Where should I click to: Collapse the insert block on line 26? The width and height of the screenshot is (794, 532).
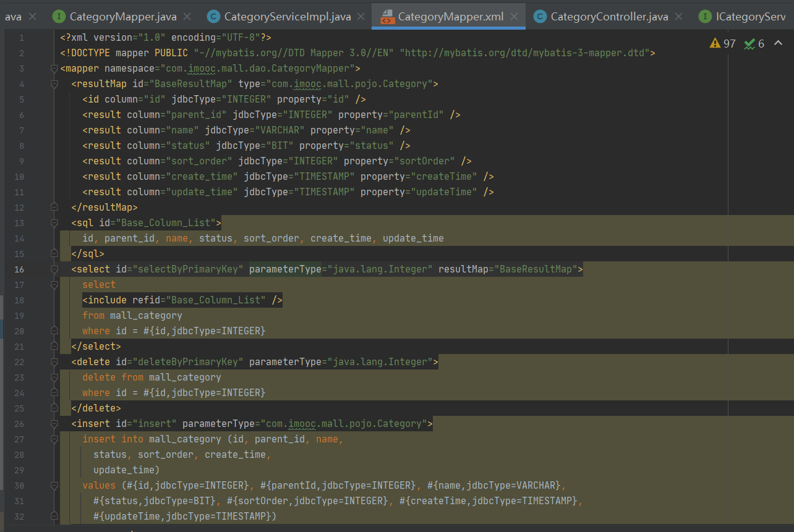[x=54, y=424]
